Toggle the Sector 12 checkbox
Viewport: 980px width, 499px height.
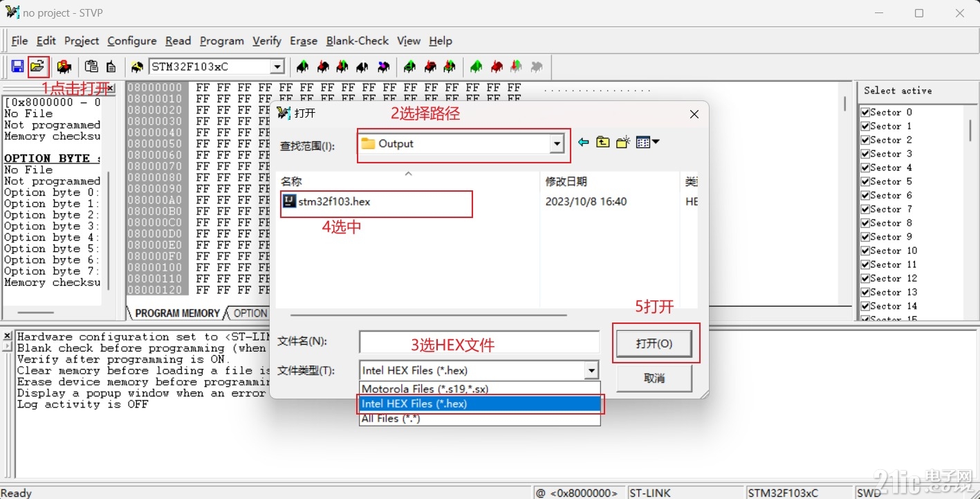(x=865, y=278)
